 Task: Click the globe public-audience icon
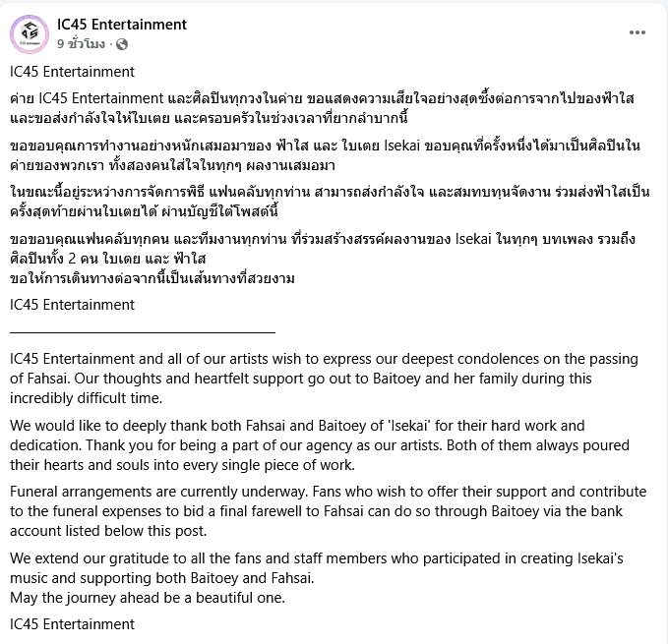122,44
